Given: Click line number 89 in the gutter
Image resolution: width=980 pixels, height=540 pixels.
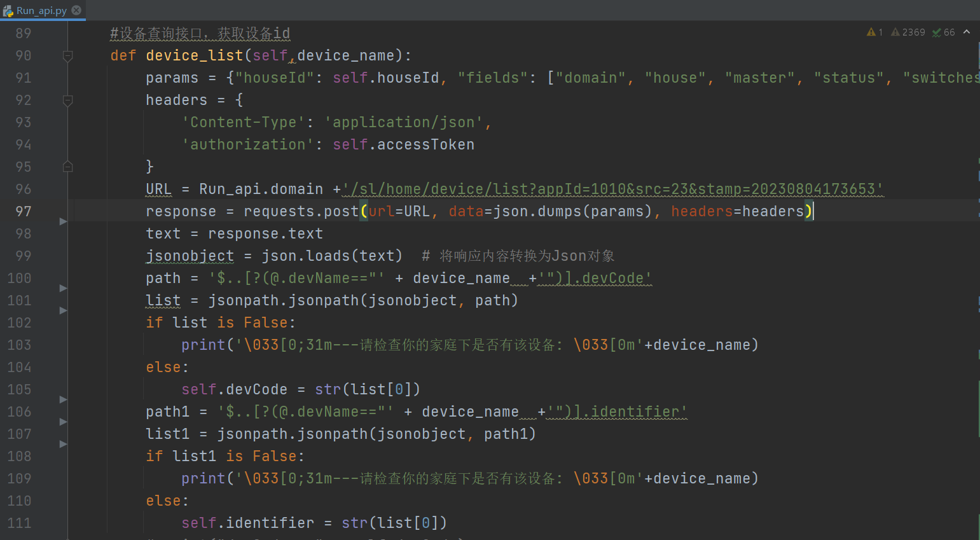Looking at the screenshot, I should (x=24, y=33).
